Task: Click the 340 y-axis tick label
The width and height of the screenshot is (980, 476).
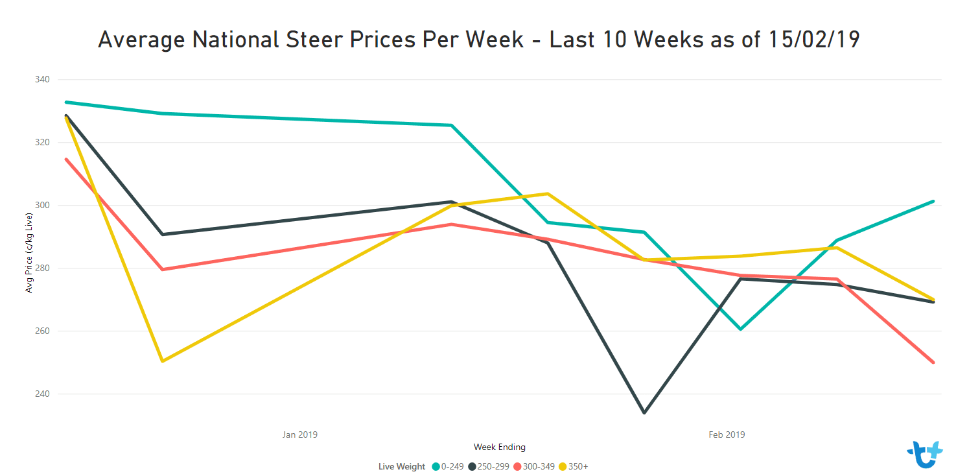Action: [x=43, y=80]
